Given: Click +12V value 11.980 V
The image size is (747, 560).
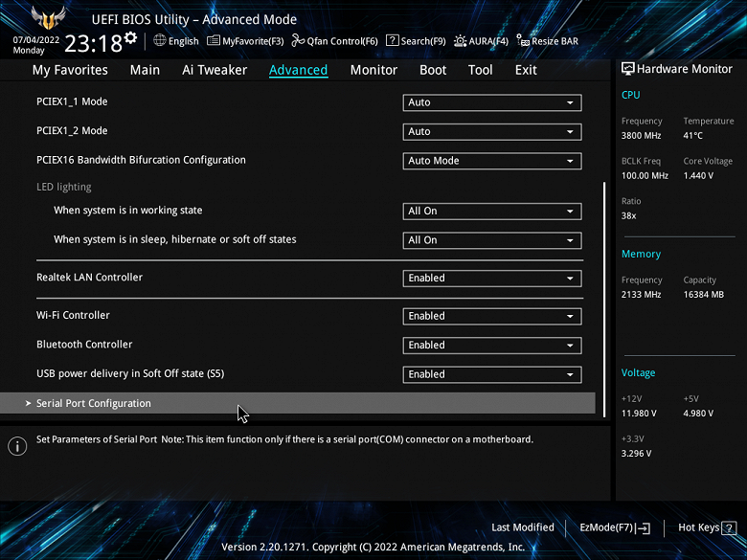Looking at the screenshot, I should coord(639,414).
